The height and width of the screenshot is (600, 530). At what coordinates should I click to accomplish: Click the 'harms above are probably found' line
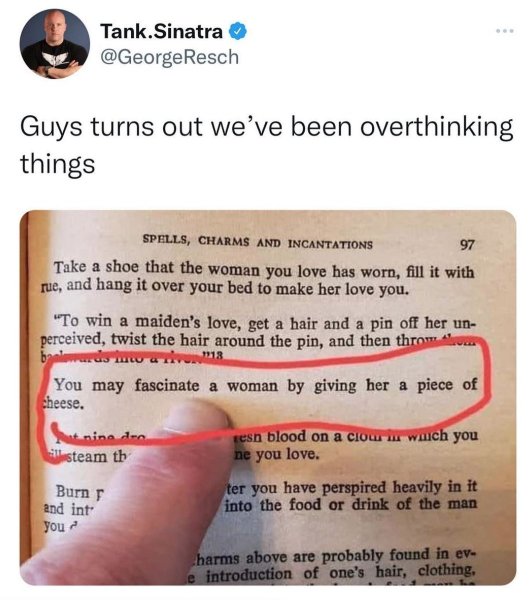click(x=336, y=556)
